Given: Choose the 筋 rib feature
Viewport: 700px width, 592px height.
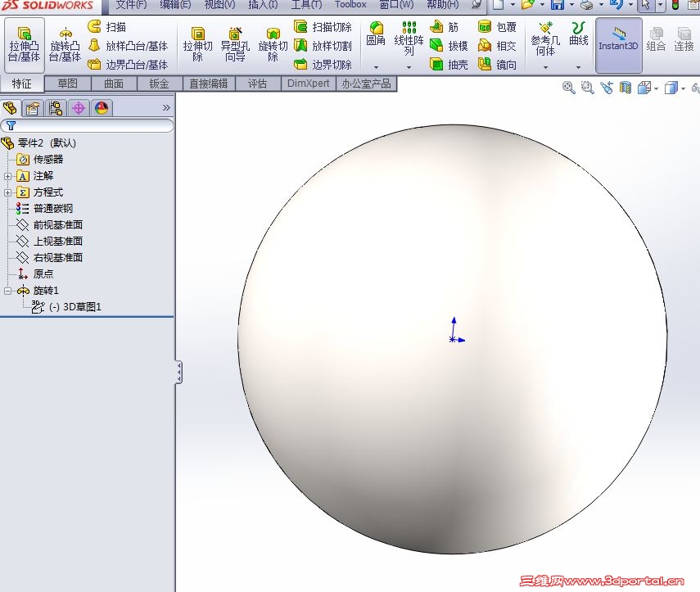Looking at the screenshot, I should pyautogui.click(x=445, y=27).
